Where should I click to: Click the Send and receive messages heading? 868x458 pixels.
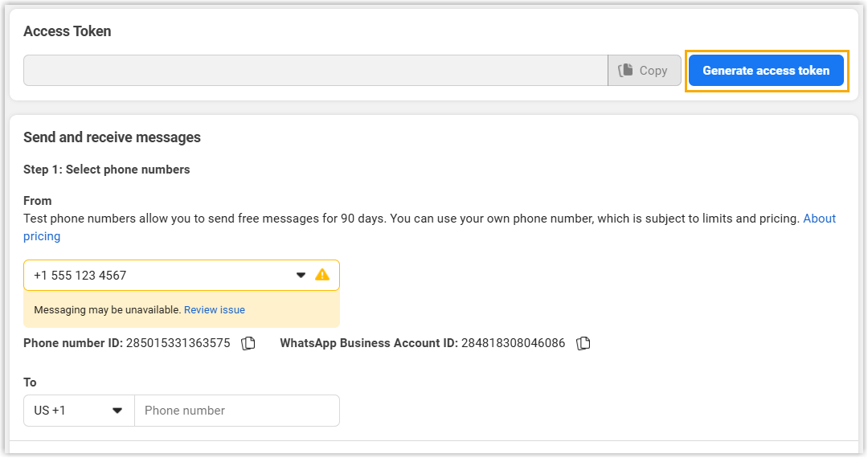[x=112, y=137]
